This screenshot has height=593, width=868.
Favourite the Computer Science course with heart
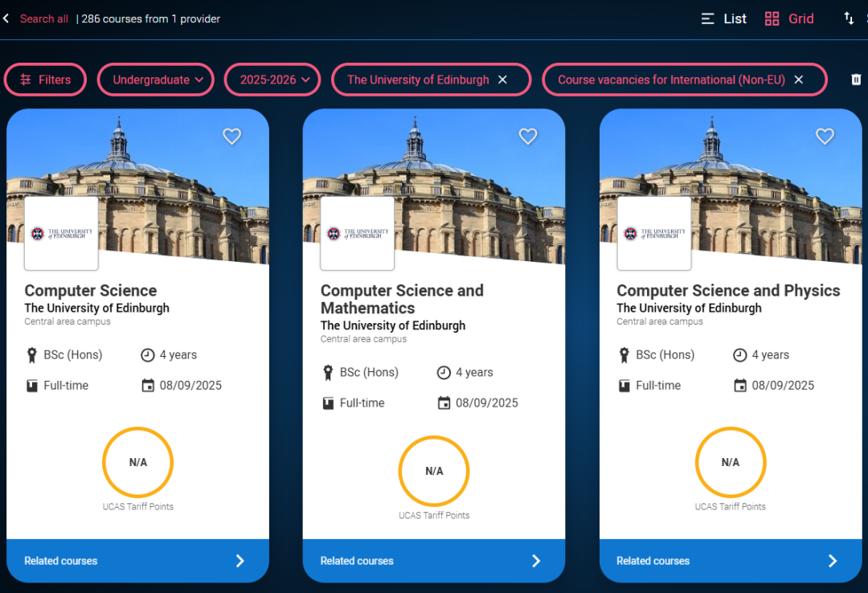232,137
